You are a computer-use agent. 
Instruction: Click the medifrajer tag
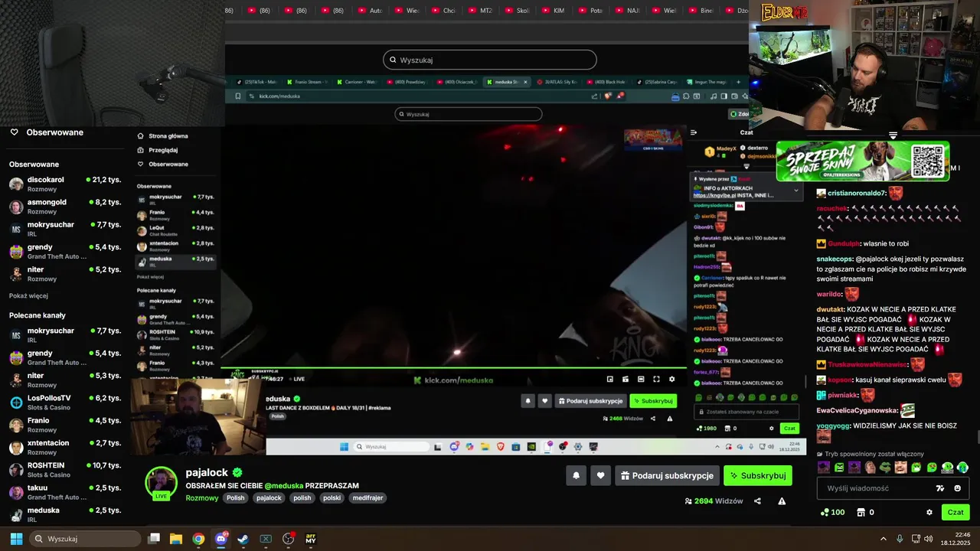coord(368,498)
